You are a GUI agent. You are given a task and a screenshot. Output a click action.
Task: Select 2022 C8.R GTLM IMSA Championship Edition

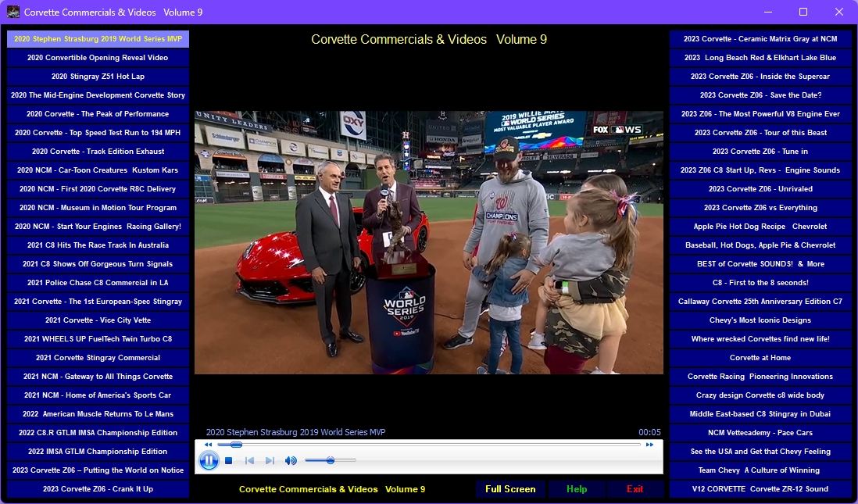[x=98, y=432]
